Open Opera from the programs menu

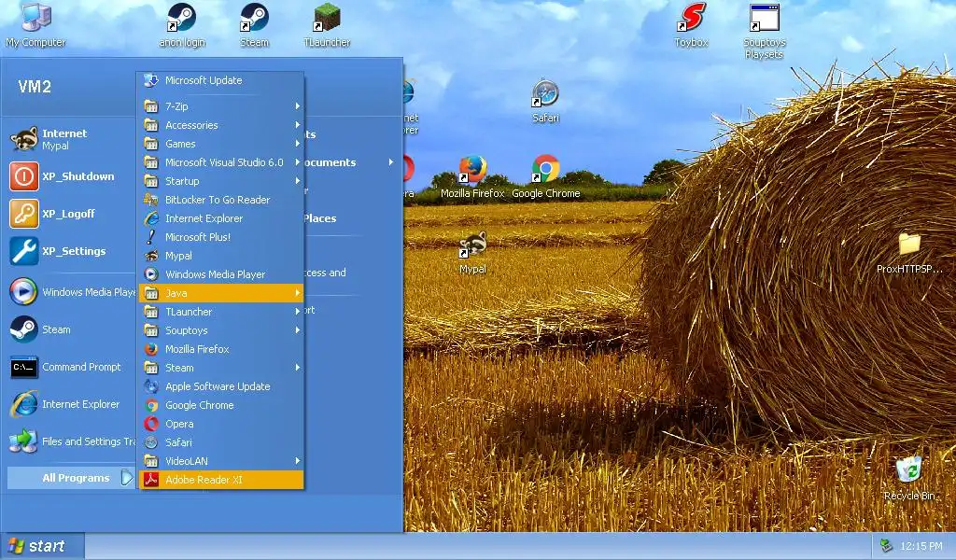point(220,424)
